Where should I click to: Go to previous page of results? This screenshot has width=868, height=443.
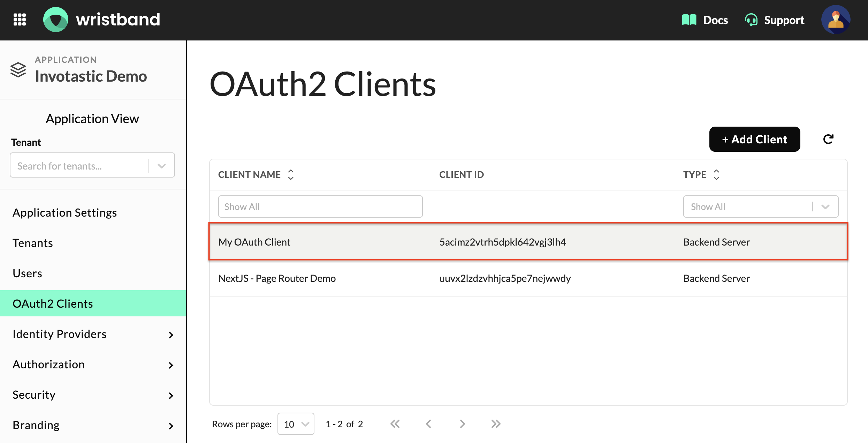(428, 424)
